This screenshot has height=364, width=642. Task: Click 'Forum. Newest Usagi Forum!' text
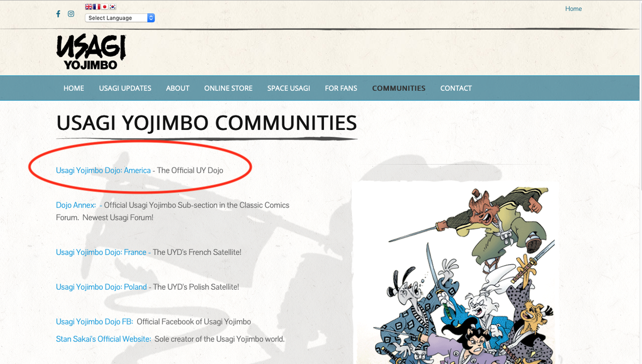point(105,218)
